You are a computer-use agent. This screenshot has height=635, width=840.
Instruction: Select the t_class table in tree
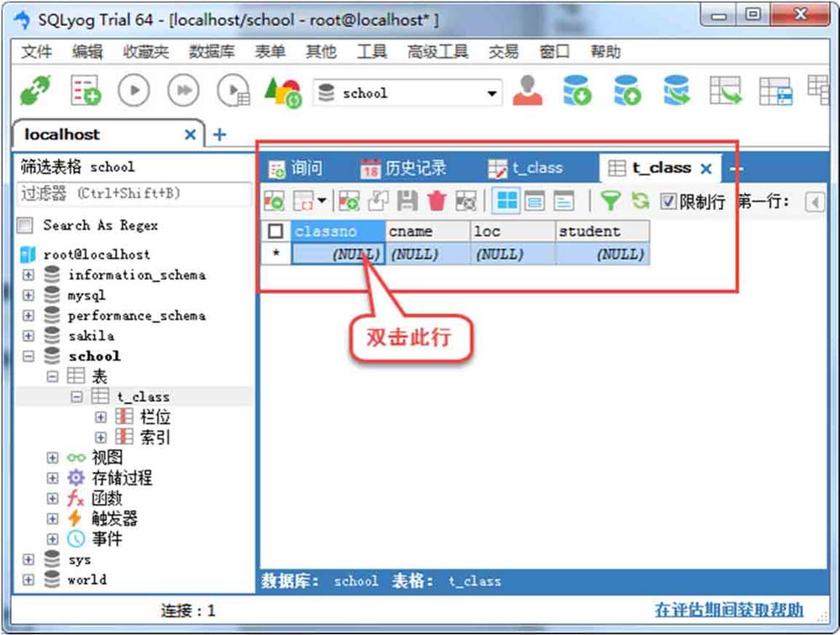(144, 396)
